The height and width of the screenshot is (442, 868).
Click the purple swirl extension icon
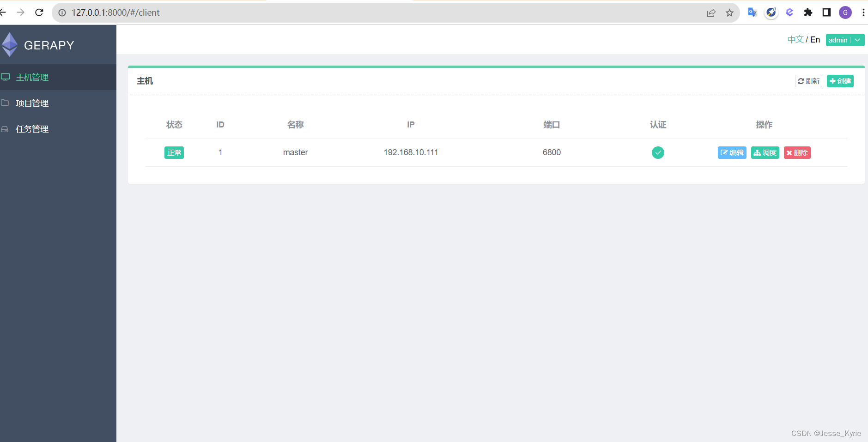[789, 12]
